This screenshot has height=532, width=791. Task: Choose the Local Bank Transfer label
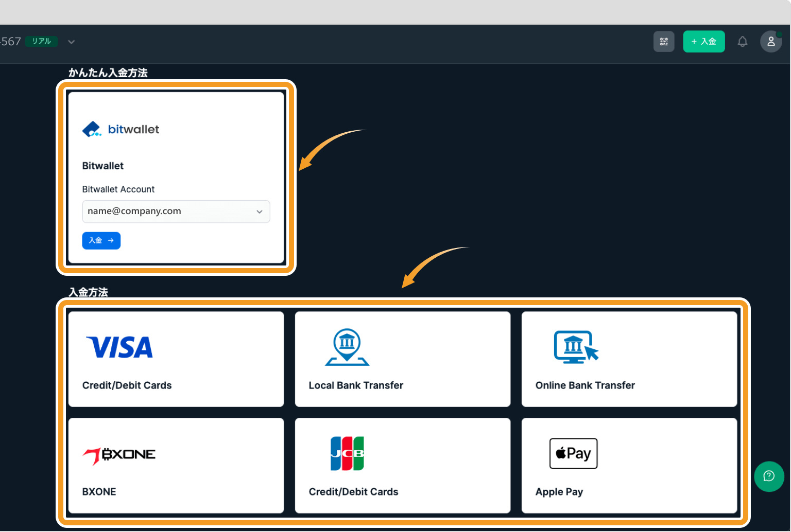356,385
